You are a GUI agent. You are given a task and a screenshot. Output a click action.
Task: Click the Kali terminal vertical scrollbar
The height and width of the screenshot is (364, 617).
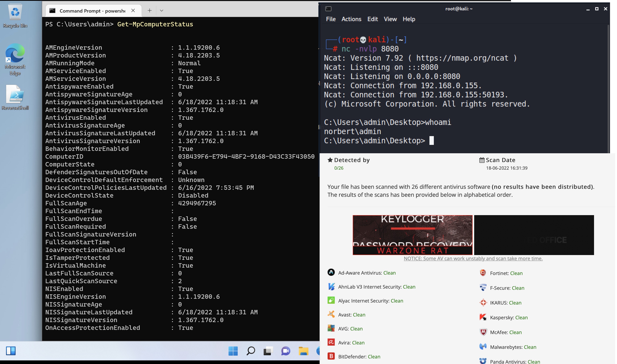[608, 88]
